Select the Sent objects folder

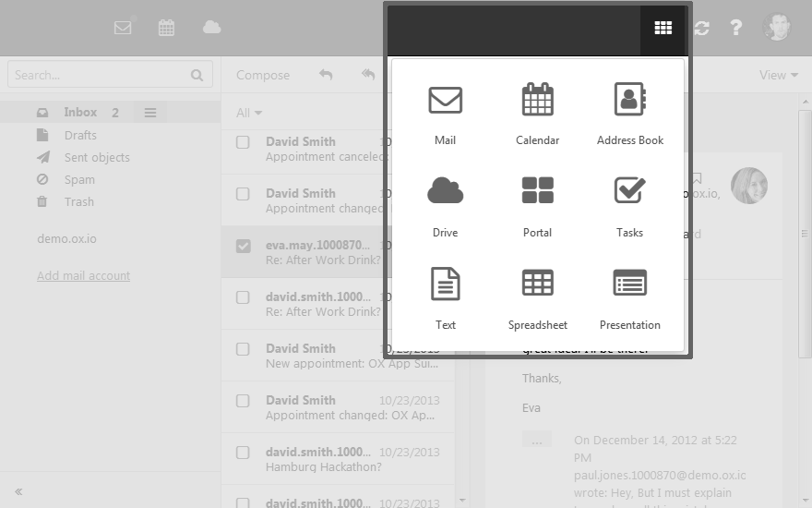click(97, 158)
